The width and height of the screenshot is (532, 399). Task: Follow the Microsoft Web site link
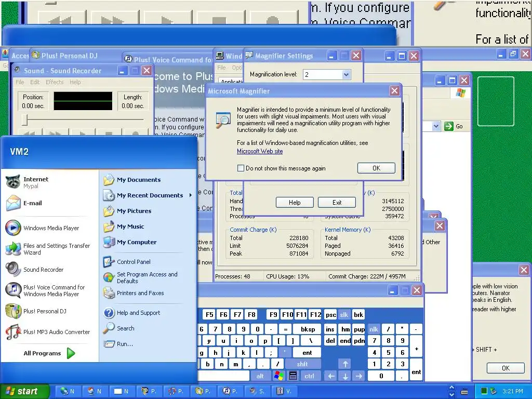[260, 151]
